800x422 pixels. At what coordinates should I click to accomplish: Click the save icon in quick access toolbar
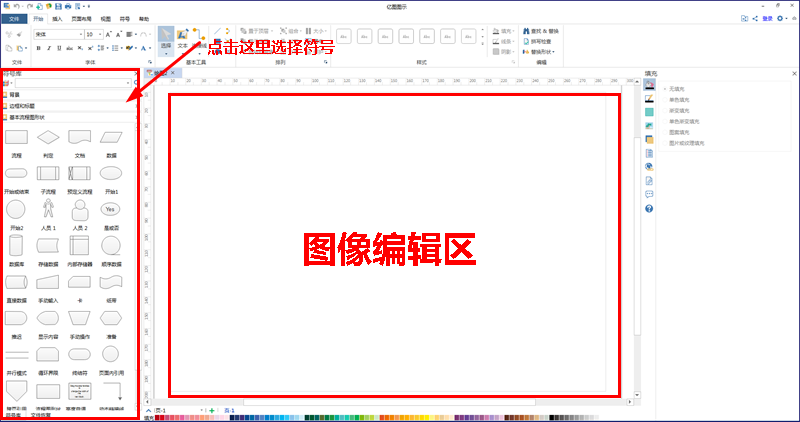[x=58, y=6]
